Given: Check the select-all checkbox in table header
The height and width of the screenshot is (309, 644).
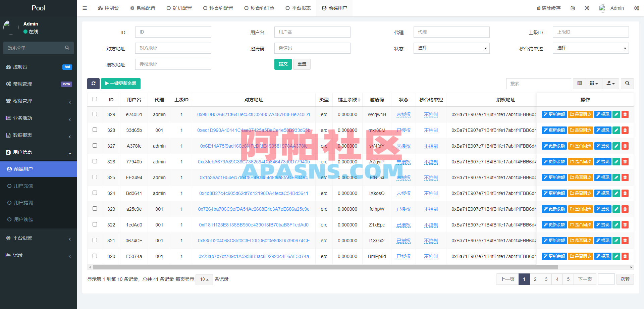Looking at the screenshot, I should (x=95, y=99).
